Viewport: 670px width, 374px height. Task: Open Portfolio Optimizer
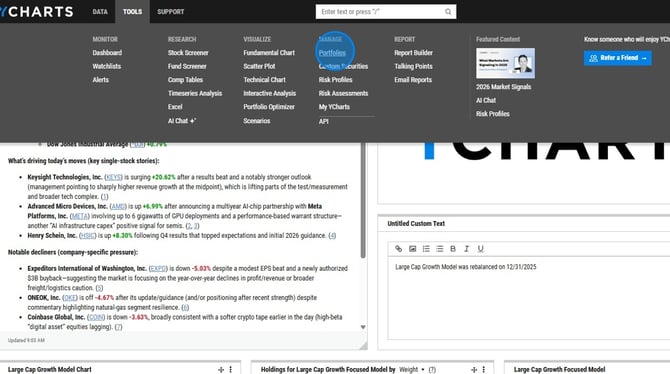pos(269,107)
